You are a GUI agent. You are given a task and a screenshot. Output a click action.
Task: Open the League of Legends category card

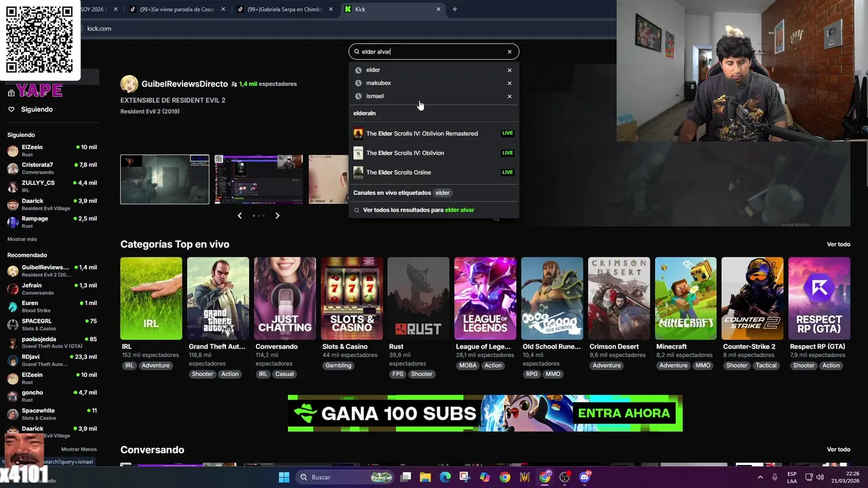pyautogui.click(x=485, y=298)
